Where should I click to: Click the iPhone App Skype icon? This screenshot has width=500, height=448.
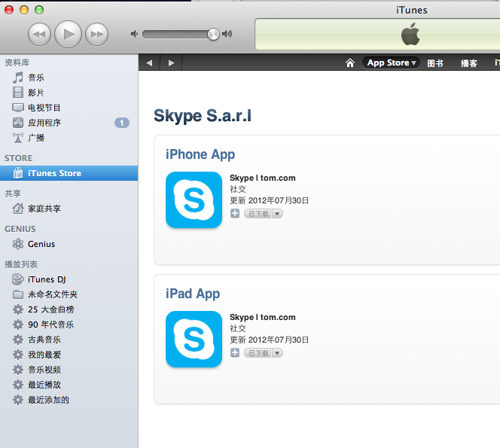194,200
